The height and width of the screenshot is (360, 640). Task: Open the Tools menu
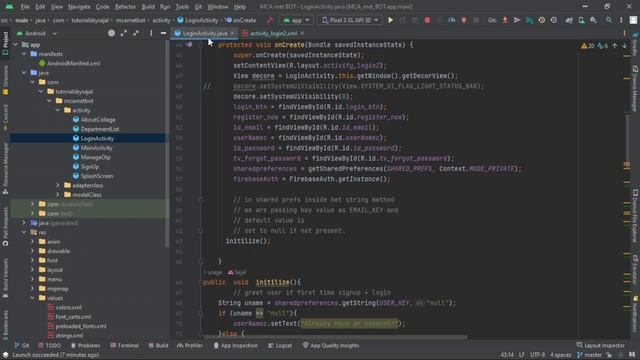(182, 7)
